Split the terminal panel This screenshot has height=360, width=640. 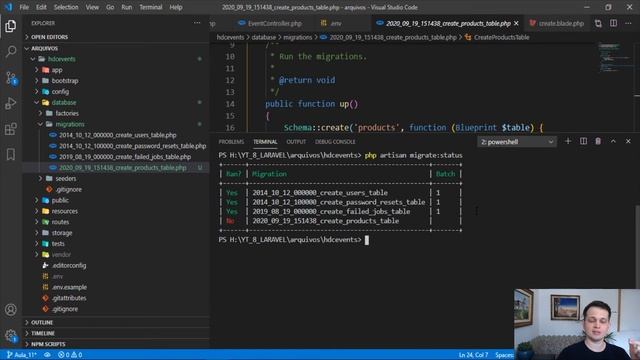tap(583, 141)
